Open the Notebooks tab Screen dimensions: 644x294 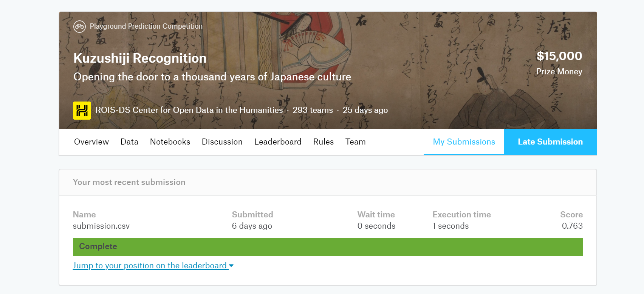point(170,142)
